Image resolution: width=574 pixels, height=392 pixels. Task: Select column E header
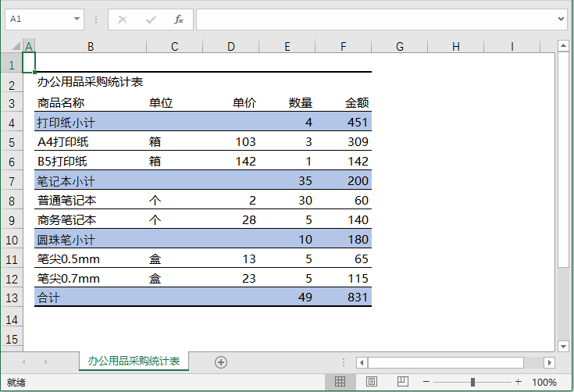(287, 46)
